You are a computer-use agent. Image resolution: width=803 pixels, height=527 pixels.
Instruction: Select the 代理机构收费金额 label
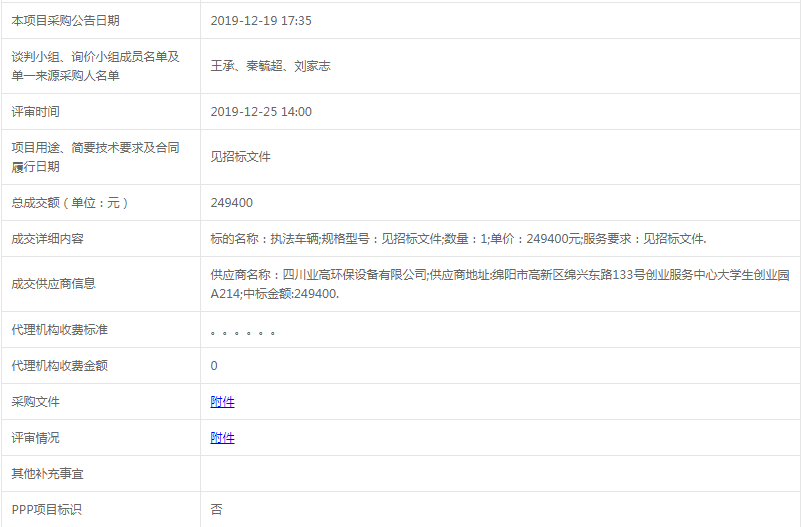(59, 366)
